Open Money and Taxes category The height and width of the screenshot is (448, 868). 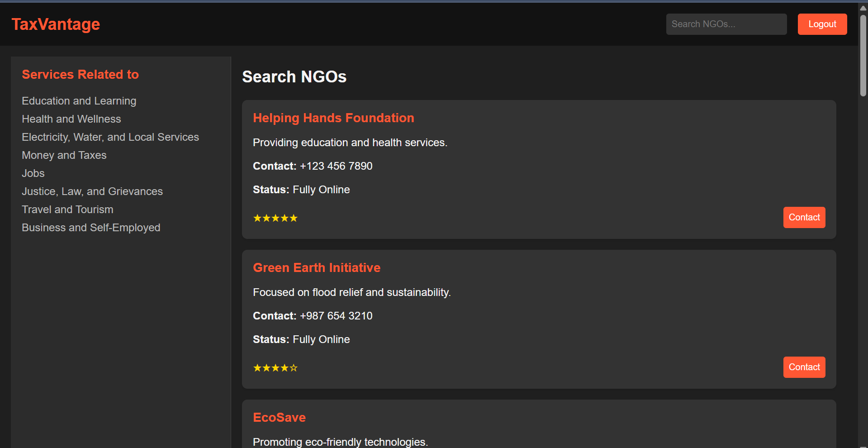(64, 155)
